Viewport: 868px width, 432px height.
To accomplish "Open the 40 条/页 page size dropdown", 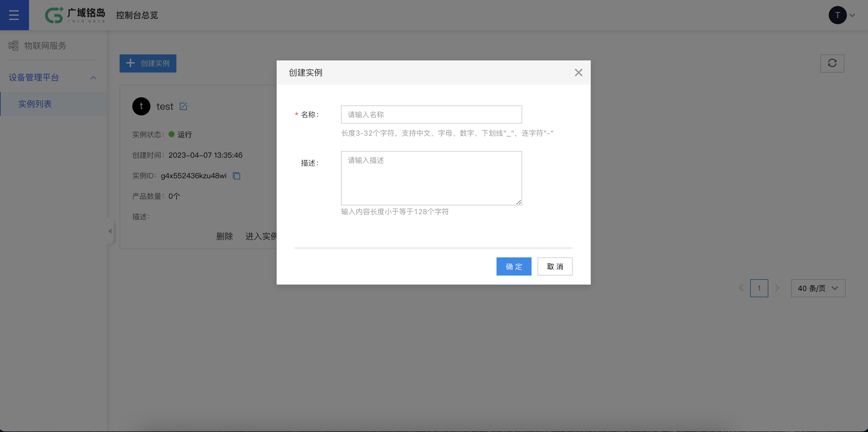I will [x=818, y=288].
